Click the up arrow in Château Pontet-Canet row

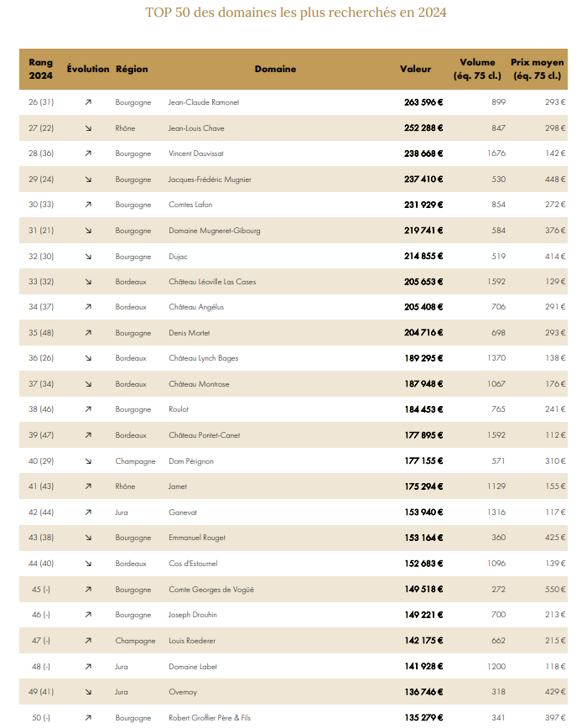[88, 435]
